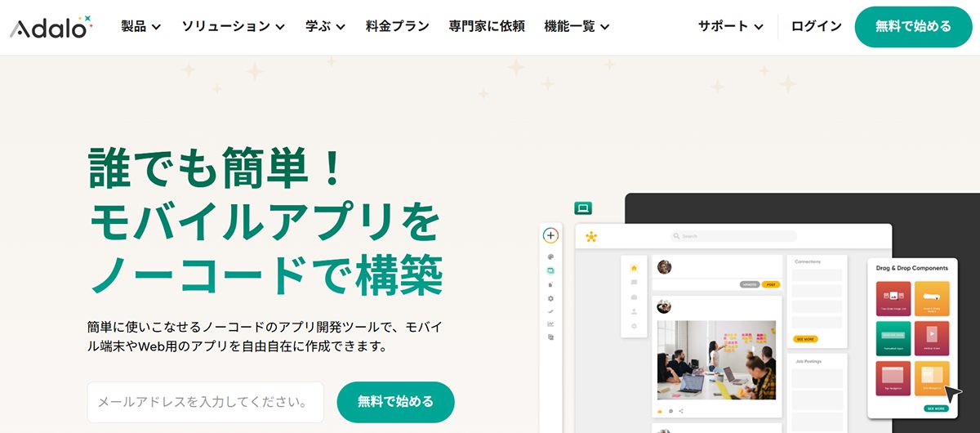
Task: Click the 無料で始める button in the header
Action: [913, 26]
